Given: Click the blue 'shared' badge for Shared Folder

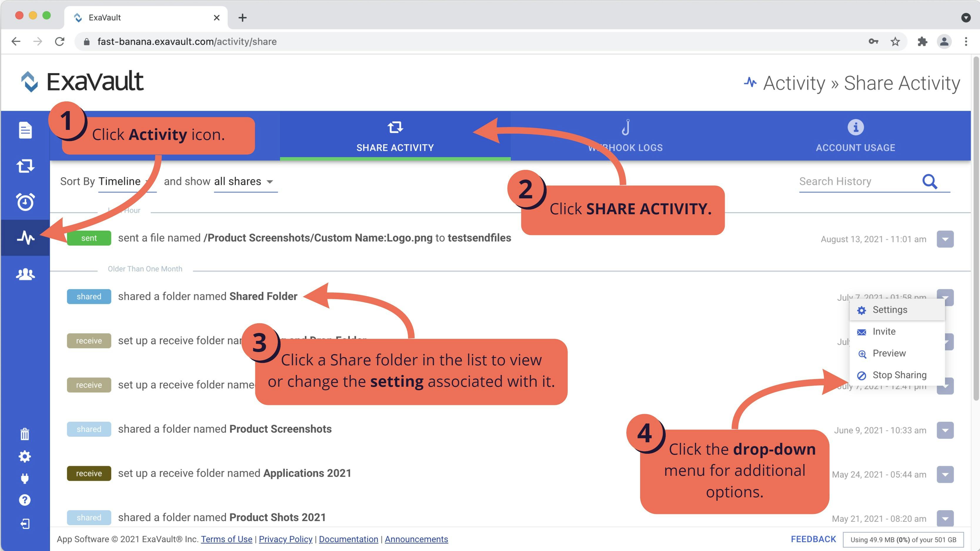Looking at the screenshot, I should [89, 297].
